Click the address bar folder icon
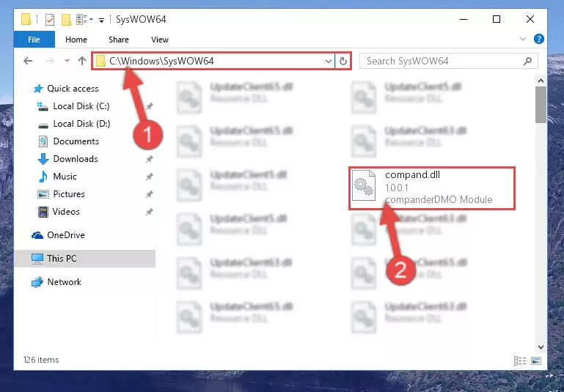Viewport: 564px width, 392px height. tap(100, 62)
